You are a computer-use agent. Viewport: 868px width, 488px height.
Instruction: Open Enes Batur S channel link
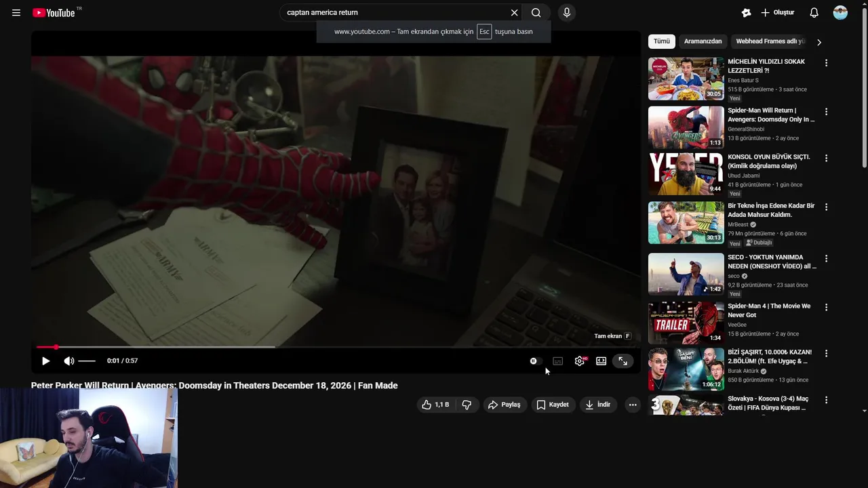click(743, 80)
